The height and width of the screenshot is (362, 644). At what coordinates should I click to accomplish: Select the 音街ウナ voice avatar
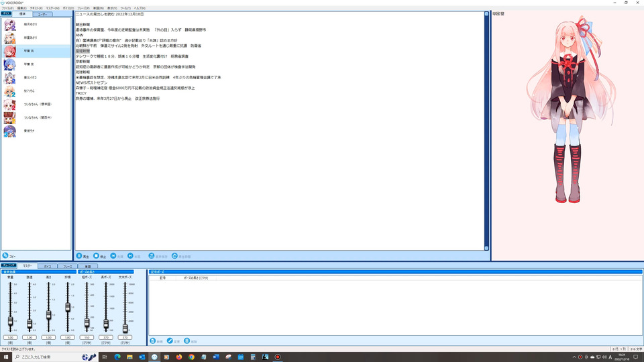click(10, 131)
